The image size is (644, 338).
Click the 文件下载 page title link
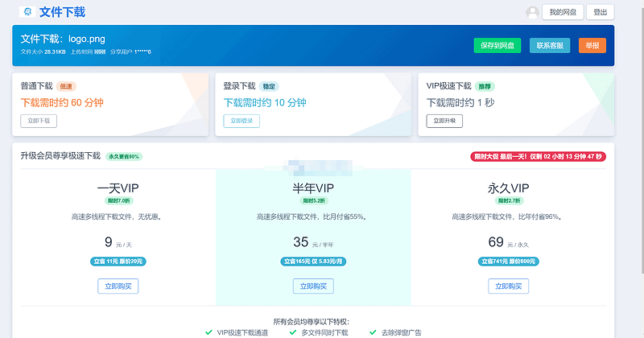pyautogui.click(x=62, y=12)
